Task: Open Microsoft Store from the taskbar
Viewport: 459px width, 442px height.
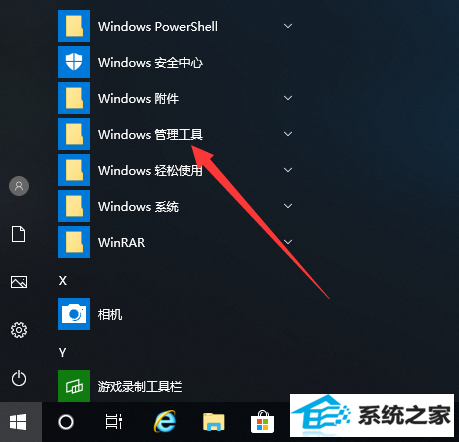Action: pos(263,422)
